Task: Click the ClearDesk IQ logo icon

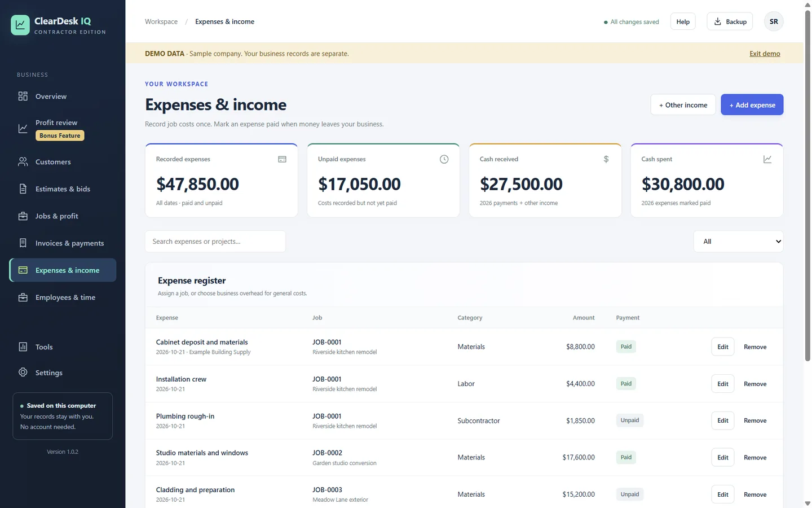Action: (20, 25)
